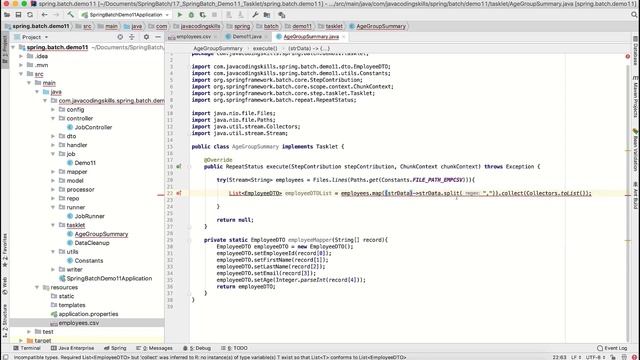
Task: Click the red error icon in the status bar corner
Action: tap(634, 357)
